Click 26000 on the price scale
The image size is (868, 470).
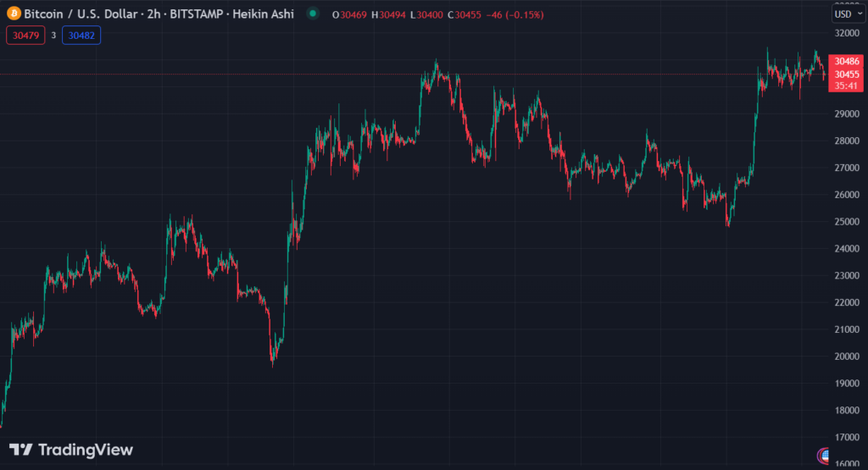click(x=847, y=195)
